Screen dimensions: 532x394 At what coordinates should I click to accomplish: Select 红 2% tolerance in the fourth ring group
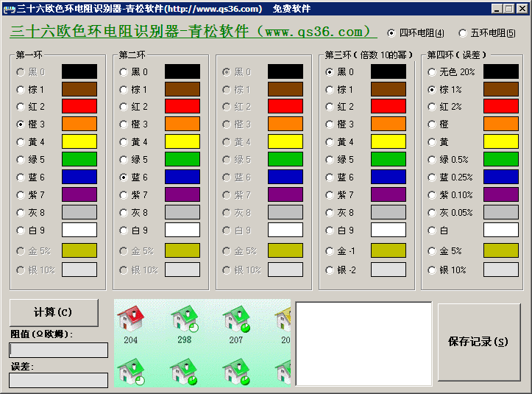pos(444,107)
